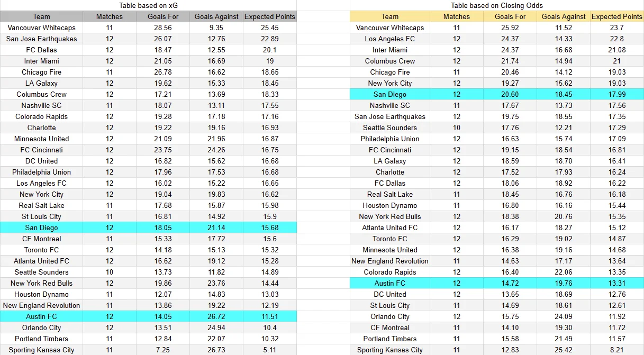Select CF Montreal's 11.72 Expected Points cell
This screenshot has width=644, height=355.
617,327
